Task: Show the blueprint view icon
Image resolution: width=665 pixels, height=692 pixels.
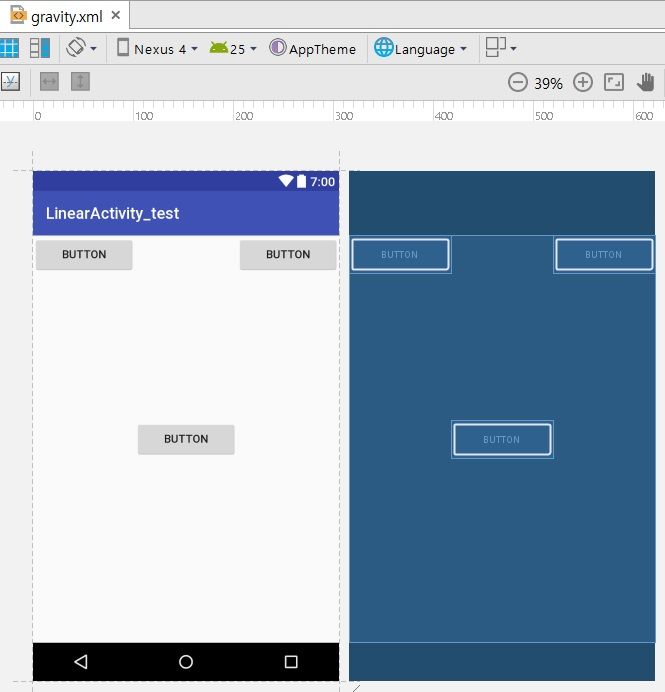Action: (x=40, y=48)
